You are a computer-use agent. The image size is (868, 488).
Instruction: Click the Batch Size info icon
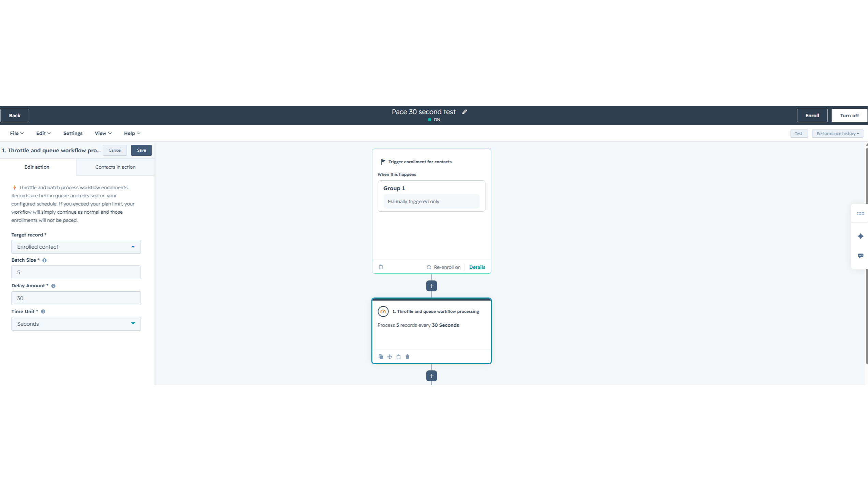click(44, 260)
